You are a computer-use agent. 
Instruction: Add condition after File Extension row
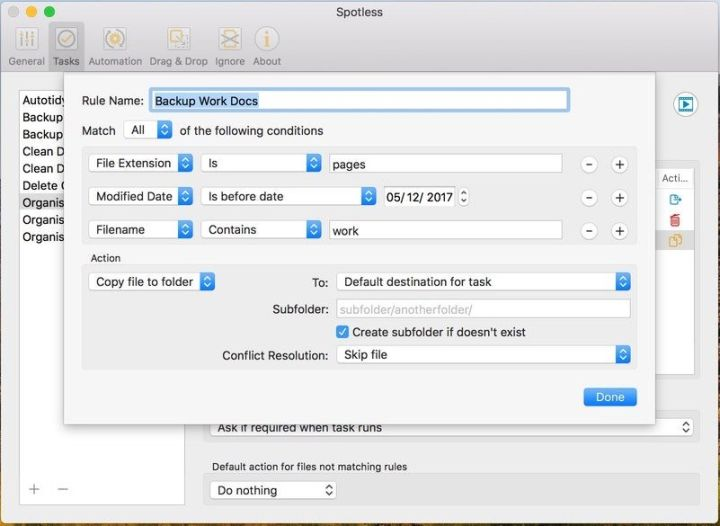(x=619, y=164)
